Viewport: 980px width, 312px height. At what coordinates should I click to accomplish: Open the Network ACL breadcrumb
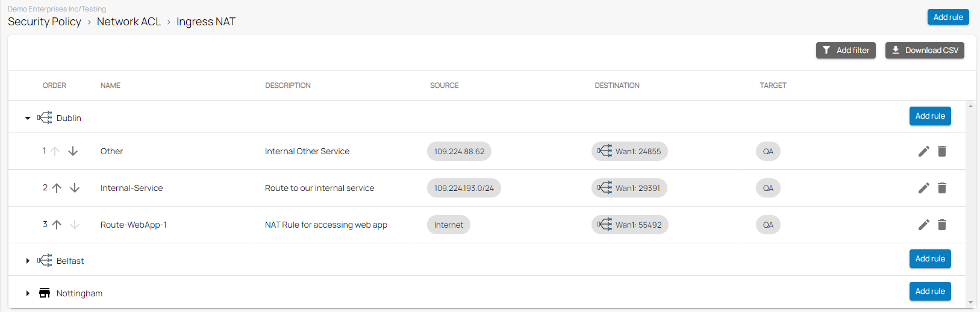(x=129, y=22)
